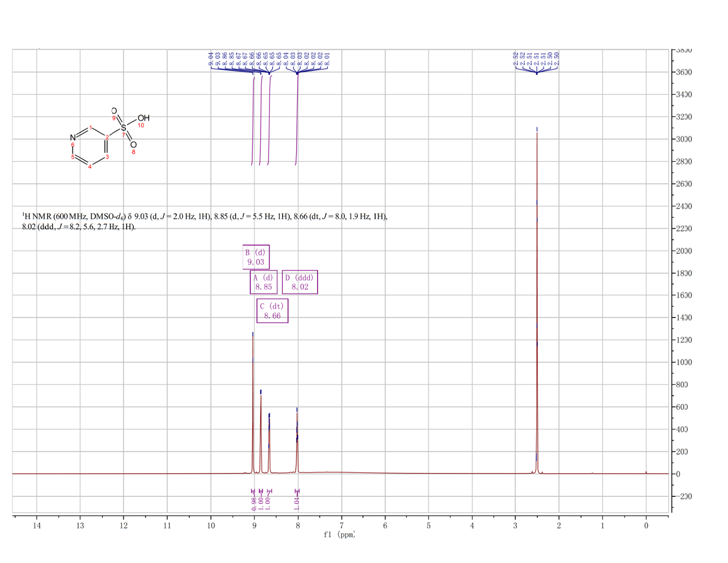The image size is (728, 563).
Task: Click the peak at 8.85 ppm
Action: pyautogui.click(x=261, y=433)
